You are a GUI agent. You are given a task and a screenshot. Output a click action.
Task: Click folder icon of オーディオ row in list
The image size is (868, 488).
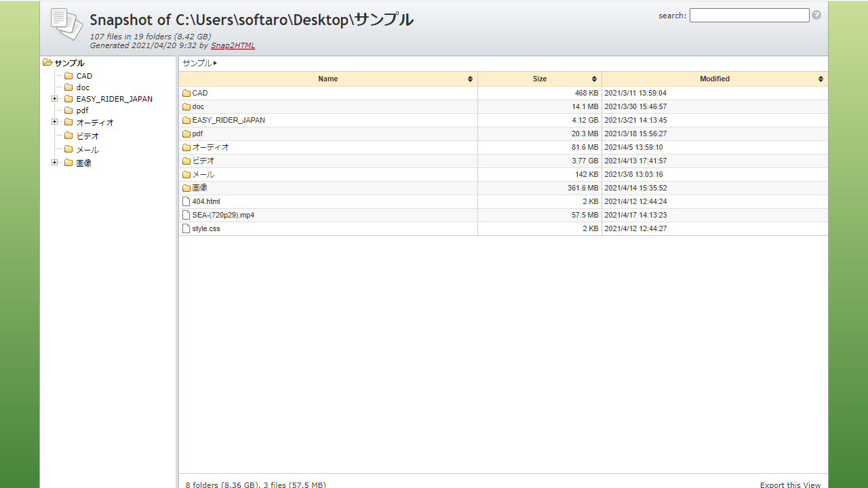tap(186, 148)
